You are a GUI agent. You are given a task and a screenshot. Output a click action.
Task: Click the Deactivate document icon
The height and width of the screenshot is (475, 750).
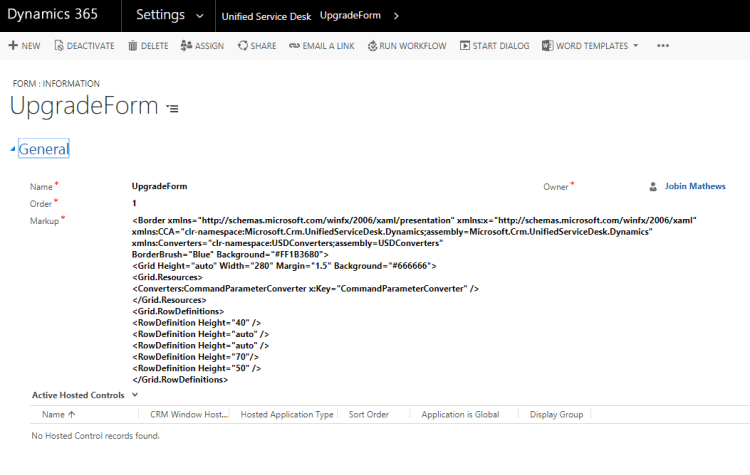[59, 45]
